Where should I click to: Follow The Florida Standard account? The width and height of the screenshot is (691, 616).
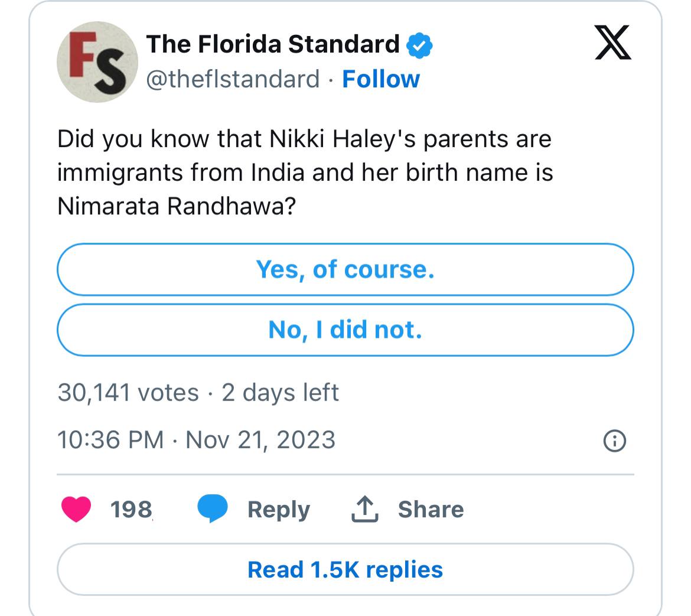pyautogui.click(x=381, y=79)
